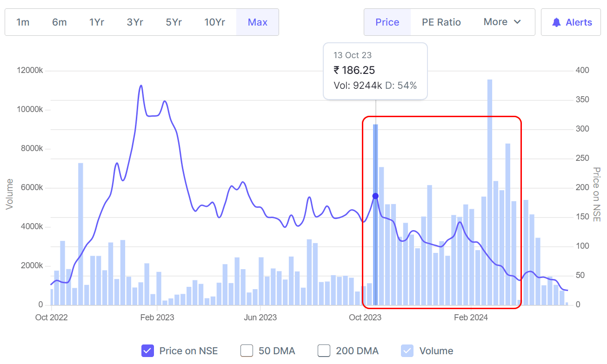The image size is (607, 364).
Task: Select the Max time range
Action: 257,22
